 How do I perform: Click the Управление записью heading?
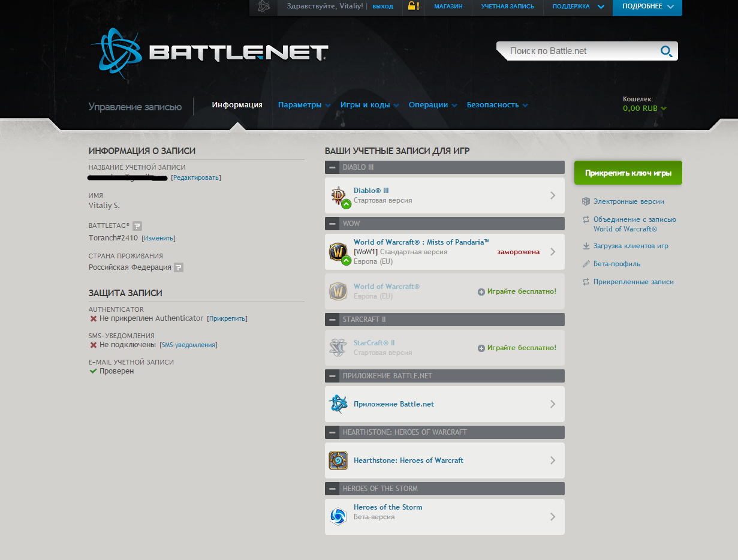(135, 107)
